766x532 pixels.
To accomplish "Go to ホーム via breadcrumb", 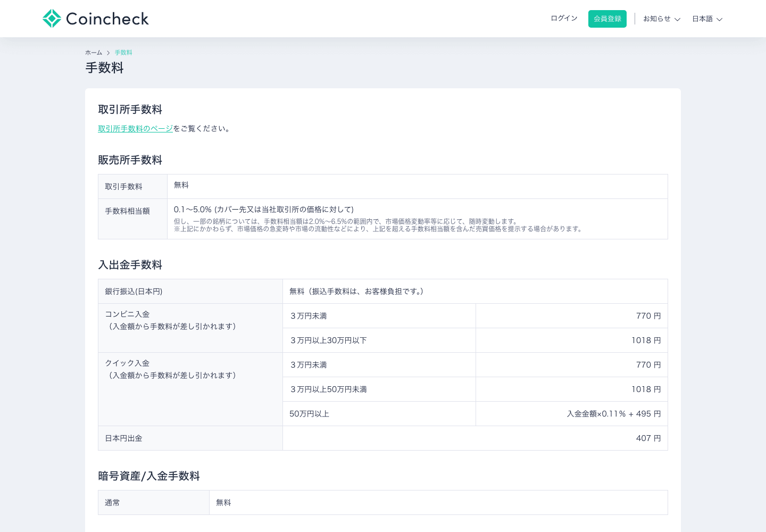I will 94,53.
